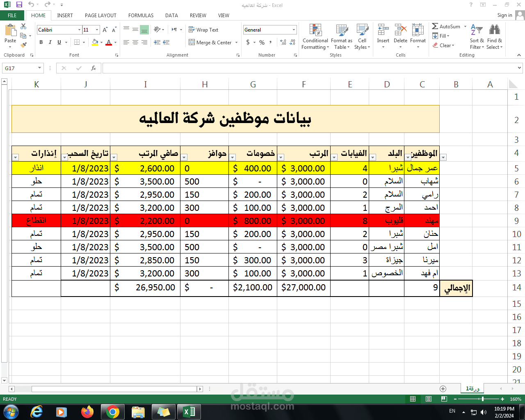Click the Undo arrow icon
Screen dimensions: 525x420
(31, 5)
